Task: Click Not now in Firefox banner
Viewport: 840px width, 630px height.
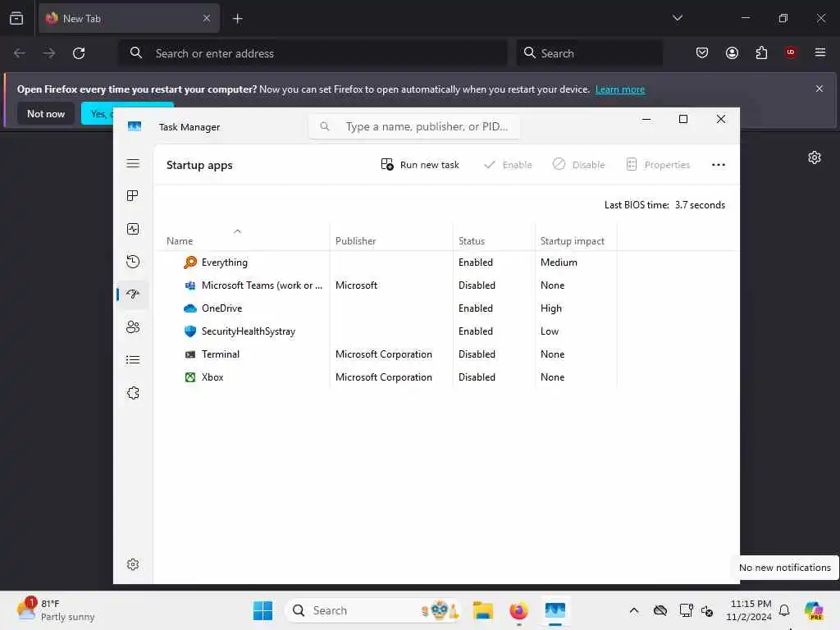Action: pos(46,114)
